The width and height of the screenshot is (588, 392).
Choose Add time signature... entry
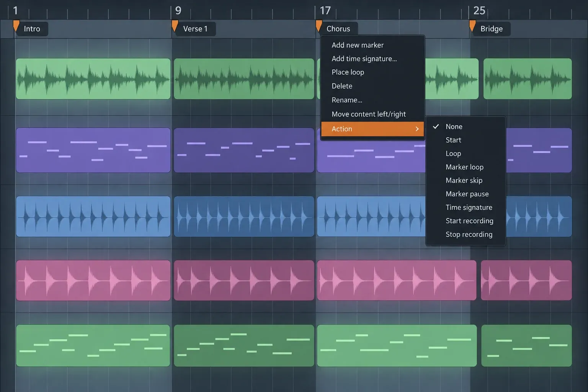pyautogui.click(x=372, y=59)
